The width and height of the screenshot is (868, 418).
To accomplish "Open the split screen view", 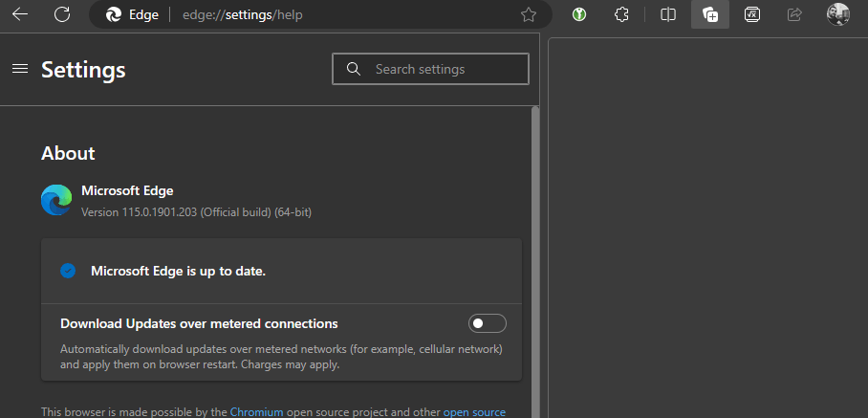I will [668, 14].
